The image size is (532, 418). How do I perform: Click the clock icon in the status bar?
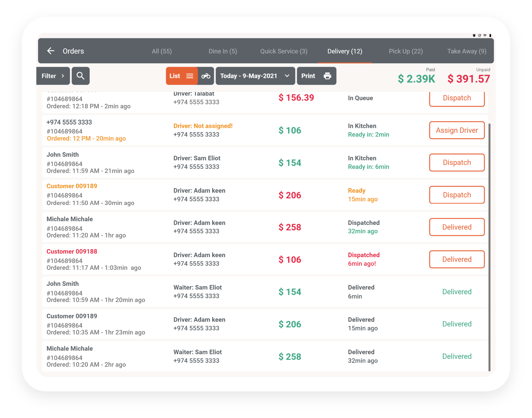click(480, 35)
